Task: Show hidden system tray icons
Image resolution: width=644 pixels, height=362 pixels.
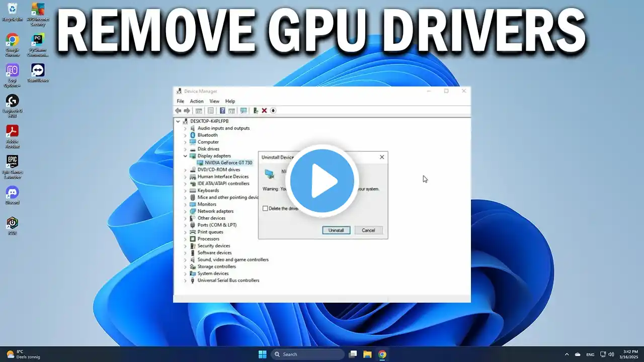Action: coord(567,354)
